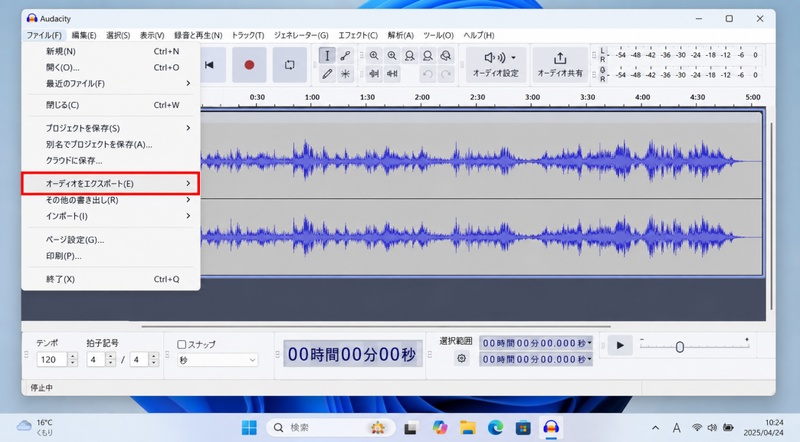Start recording with the red Record button
Image resolution: width=800 pixels, height=442 pixels.
(x=249, y=65)
